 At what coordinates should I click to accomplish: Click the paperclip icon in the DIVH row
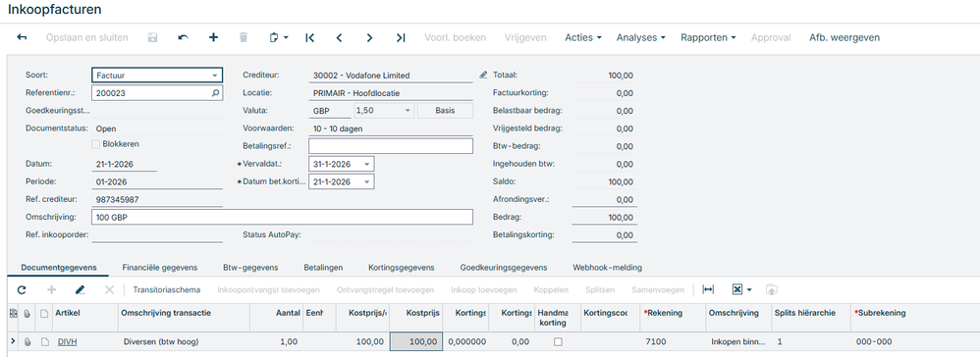[x=27, y=342]
